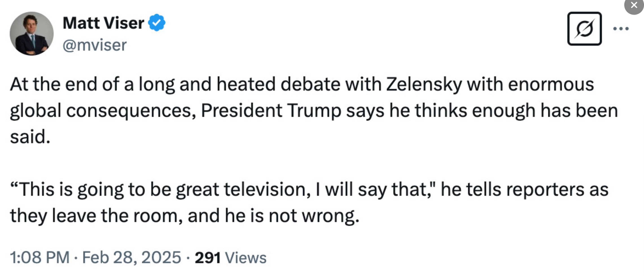
Task: Click the Views label
Action: pos(246,257)
